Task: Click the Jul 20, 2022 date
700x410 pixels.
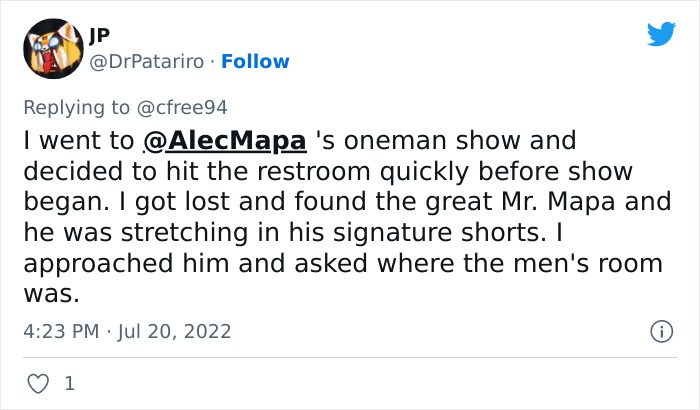Action: (x=173, y=331)
